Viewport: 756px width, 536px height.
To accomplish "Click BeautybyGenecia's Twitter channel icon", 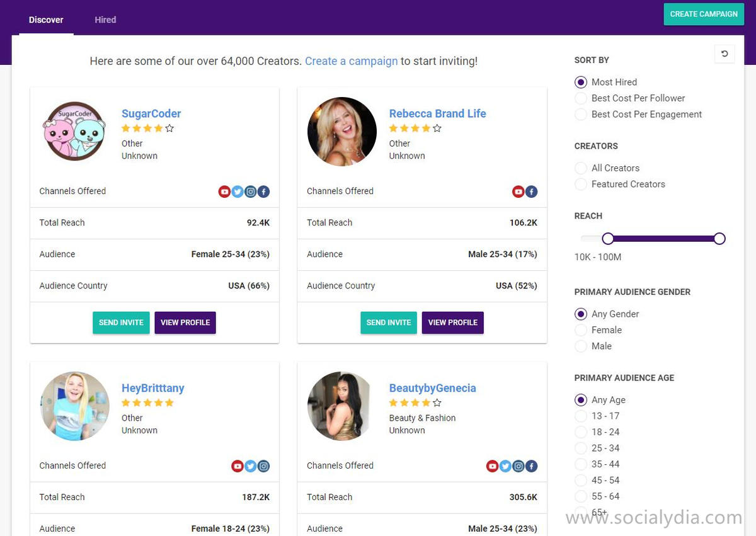I will 505,466.
